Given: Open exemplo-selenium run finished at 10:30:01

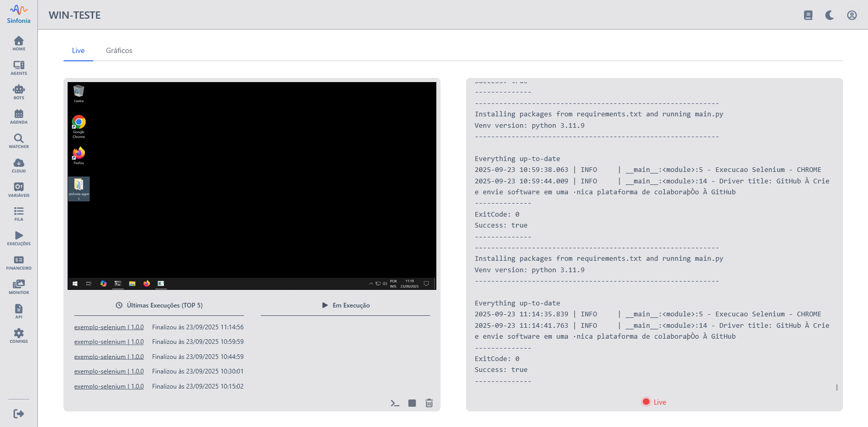Looking at the screenshot, I should (109, 371).
